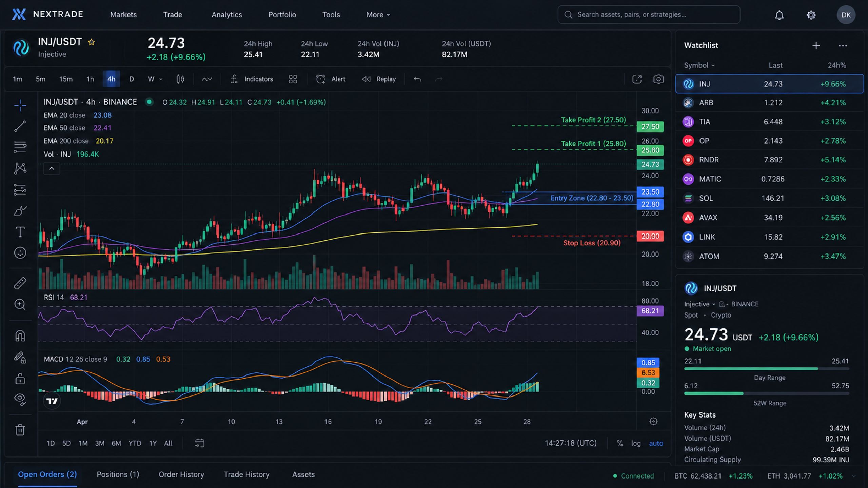Delete drawings with the trash icon
The width and height of the screenshot is (868, 488).
20,430
